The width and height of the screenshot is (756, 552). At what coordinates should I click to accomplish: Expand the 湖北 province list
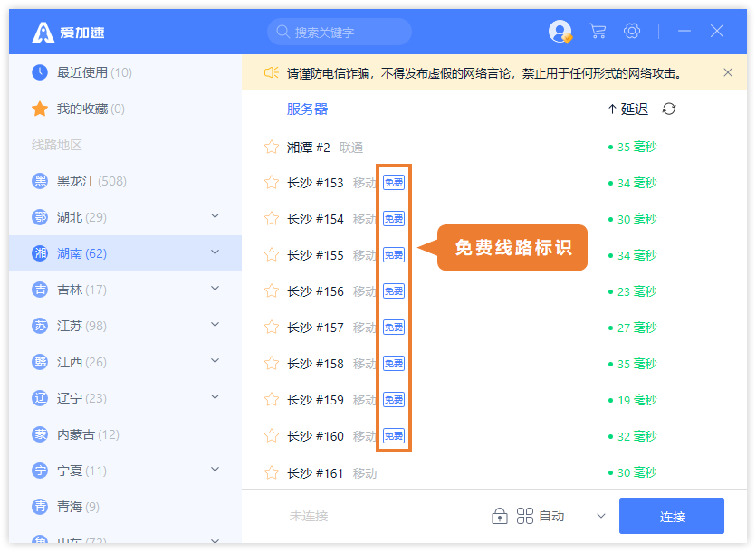point(215,216)
